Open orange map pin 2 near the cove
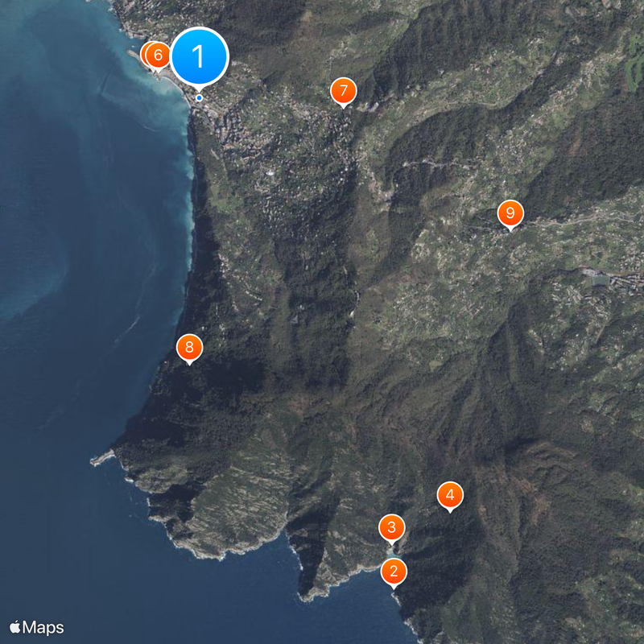The image size is (644, 644). click(394, 570)
